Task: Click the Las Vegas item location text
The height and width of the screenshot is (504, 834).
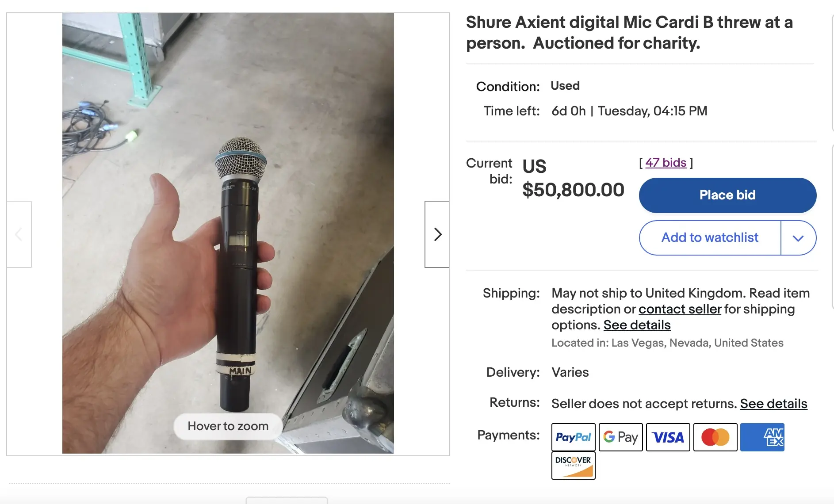Action: click(667, 343)
